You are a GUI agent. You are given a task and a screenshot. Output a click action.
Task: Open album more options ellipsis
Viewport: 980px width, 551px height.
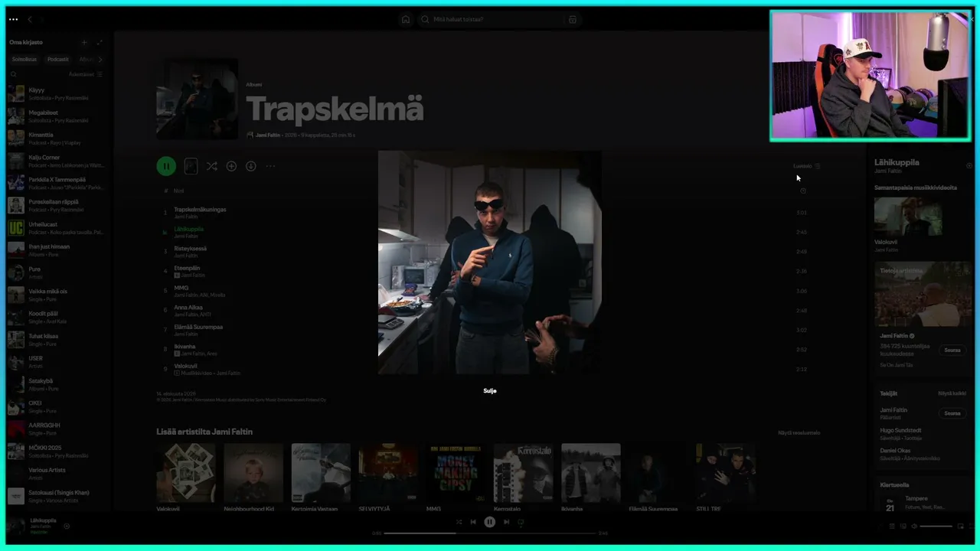[x=269, y=166]
